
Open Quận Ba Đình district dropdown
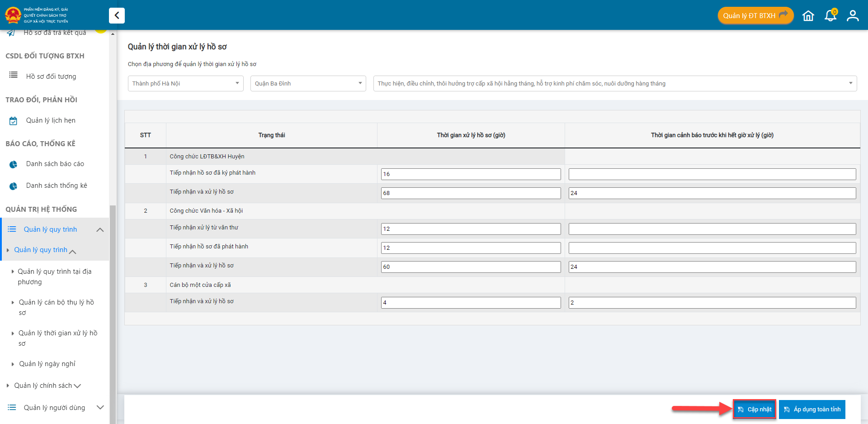(308, 84)
